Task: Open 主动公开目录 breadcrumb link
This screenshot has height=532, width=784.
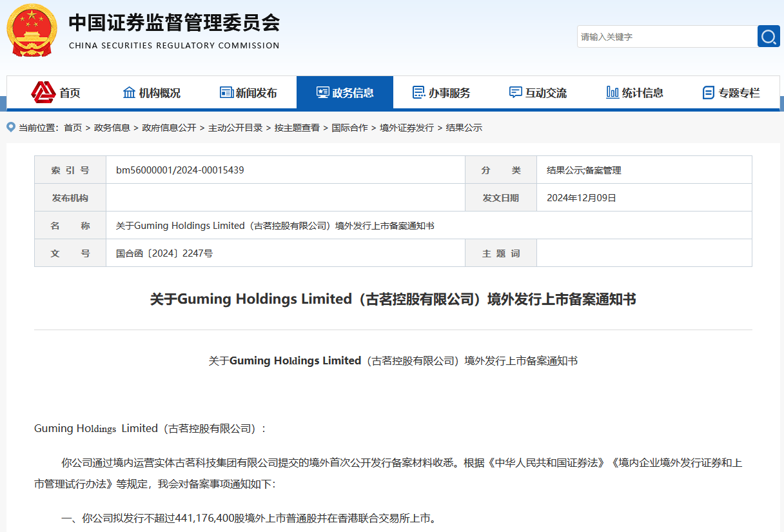Action: click(235, 128)
